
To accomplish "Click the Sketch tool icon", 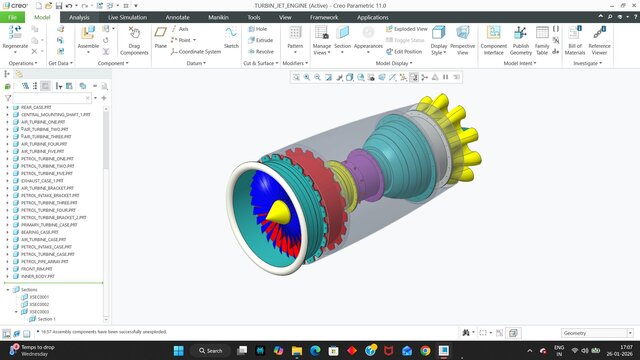I will (231, 32).
